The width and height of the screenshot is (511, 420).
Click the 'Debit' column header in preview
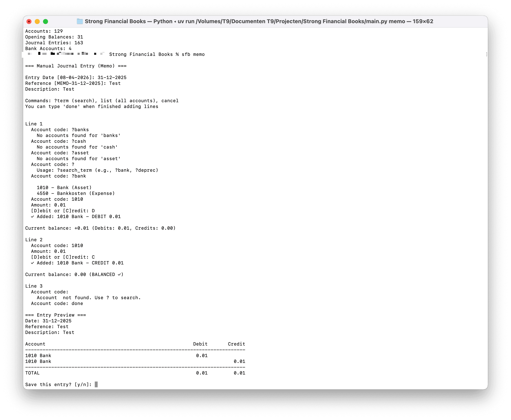tap(200, 344)
